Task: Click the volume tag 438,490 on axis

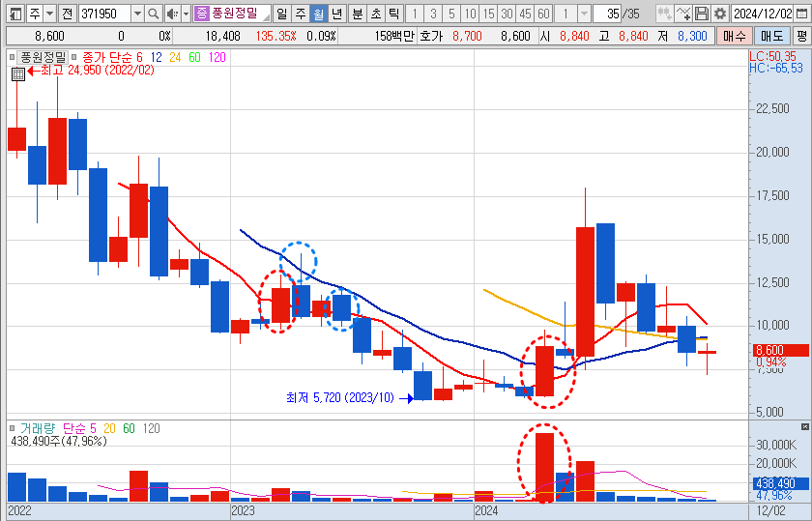Action: point(779,483)
